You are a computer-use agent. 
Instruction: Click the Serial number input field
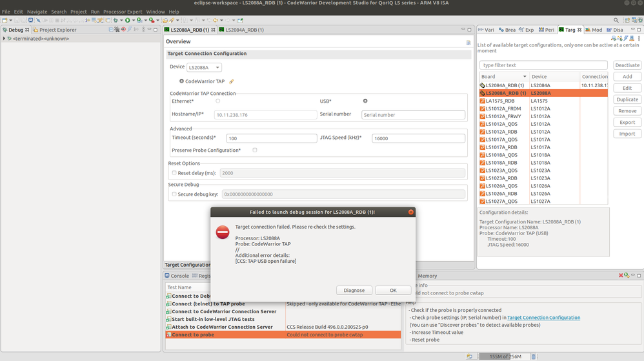pos(413,115)
